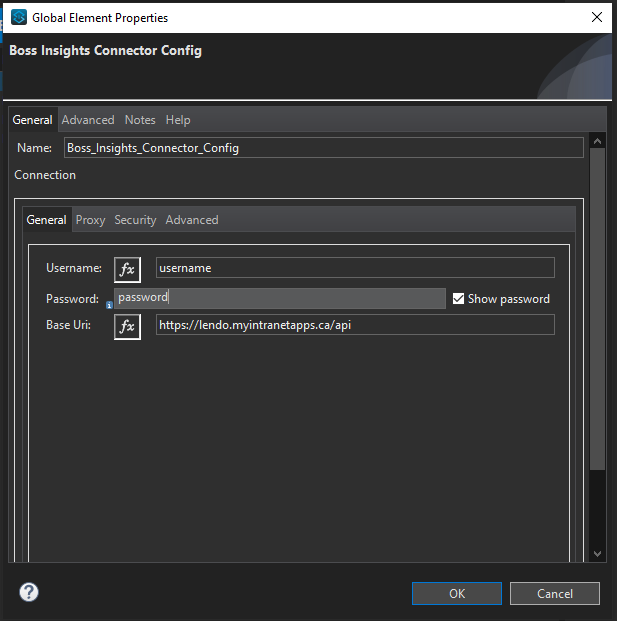The width and height of the screenshot is (617, 621).
Task: Click the help question mark icon
Action: tap(29, 592)
